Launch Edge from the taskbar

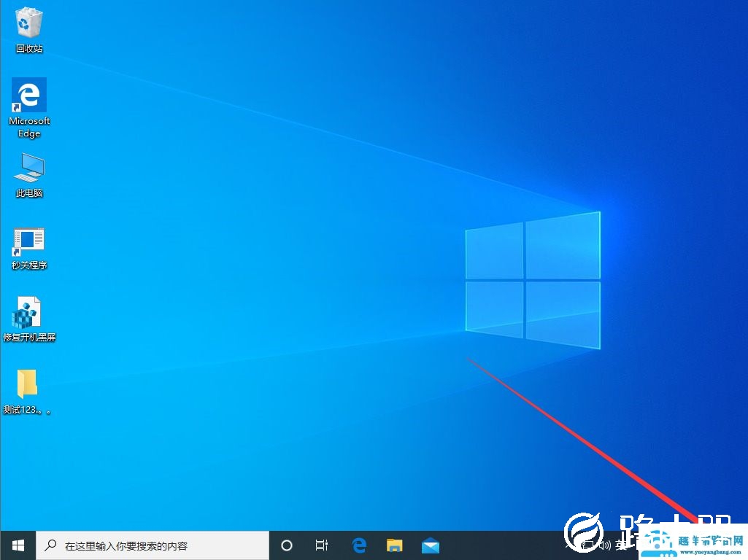point(359,545)
